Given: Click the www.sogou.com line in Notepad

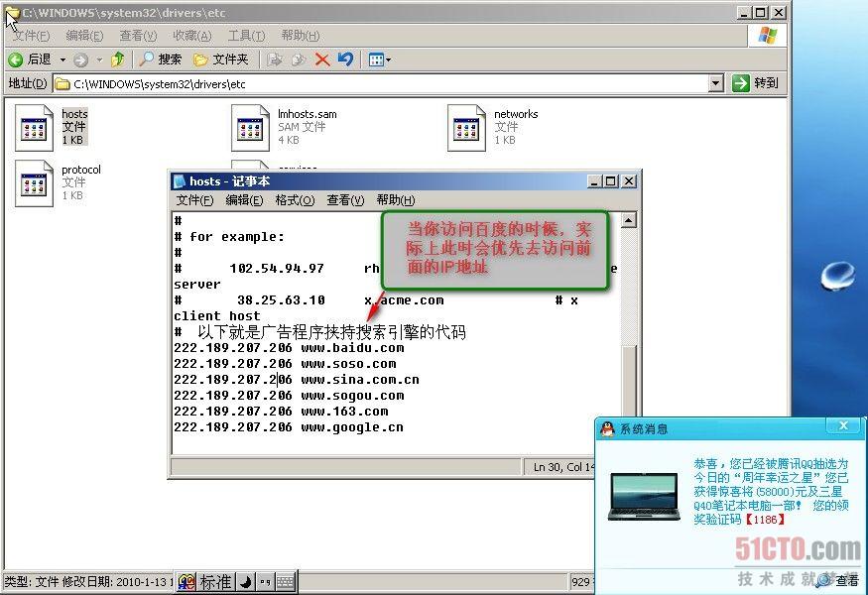Looking at the screenshot, I should point(289,396).
